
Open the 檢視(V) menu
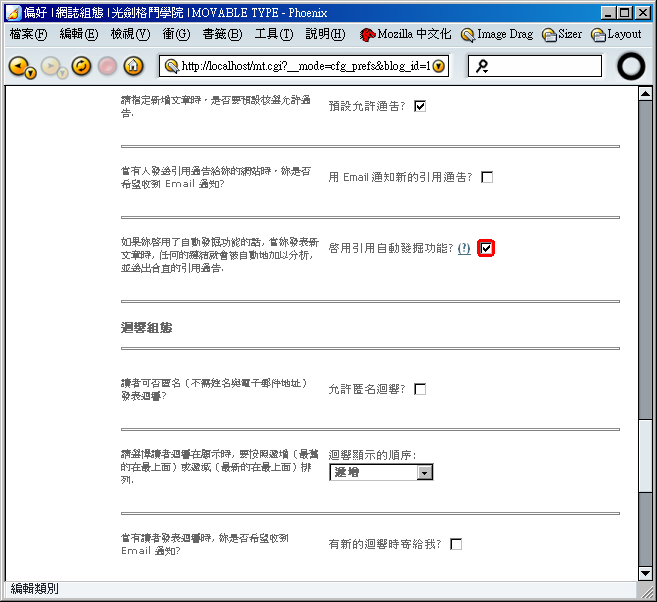(x=130, y=34)
